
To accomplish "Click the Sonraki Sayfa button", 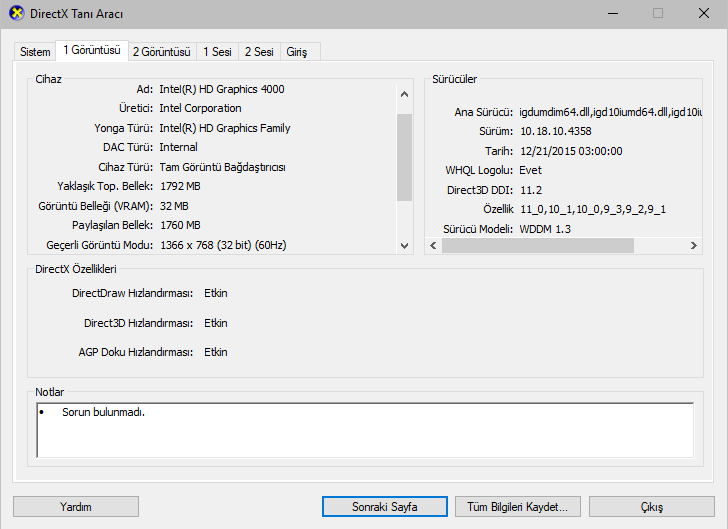I will 384,507.
